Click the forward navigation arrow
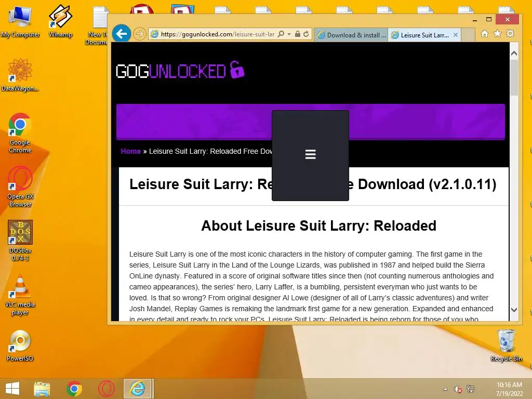The image size is (532, 399). point(139,34)
